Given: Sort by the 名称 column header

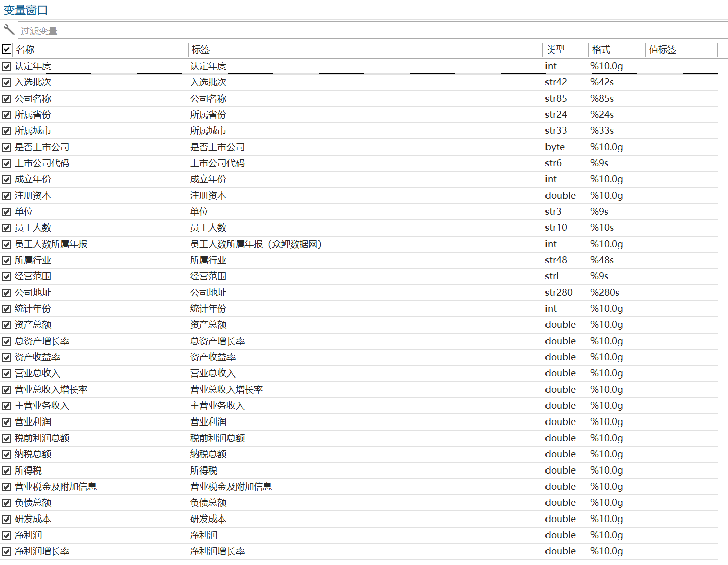Looking at the screenshot, I should point(25,50).
